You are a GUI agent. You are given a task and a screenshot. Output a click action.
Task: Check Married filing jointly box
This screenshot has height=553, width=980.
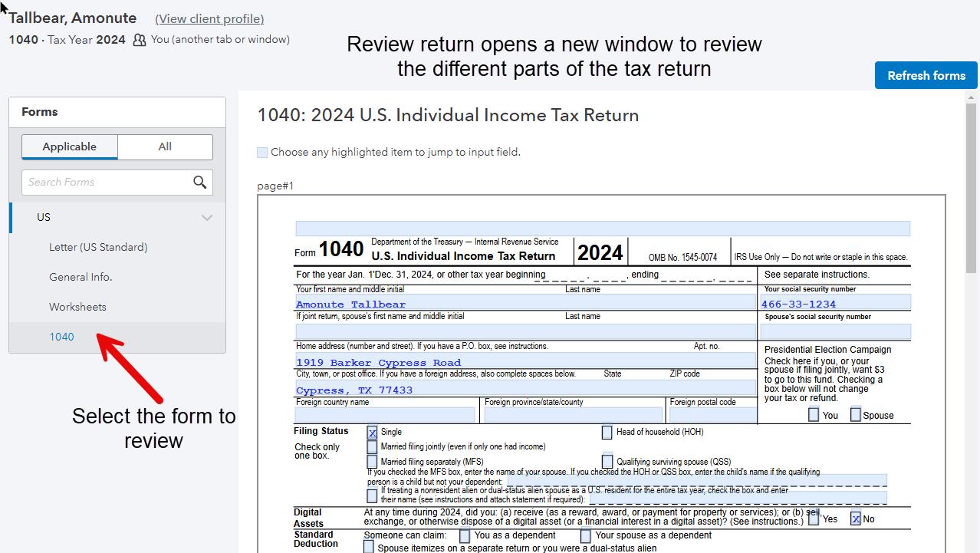pyautogui.click(x=372, y=446)
